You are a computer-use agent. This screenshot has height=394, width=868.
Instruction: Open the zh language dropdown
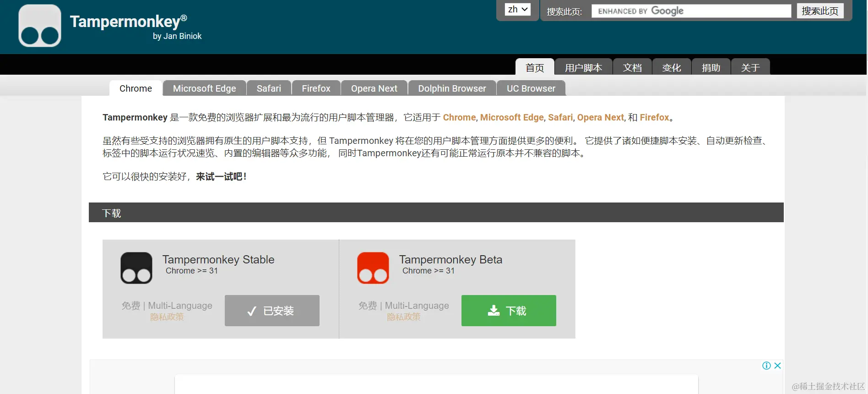518,10
